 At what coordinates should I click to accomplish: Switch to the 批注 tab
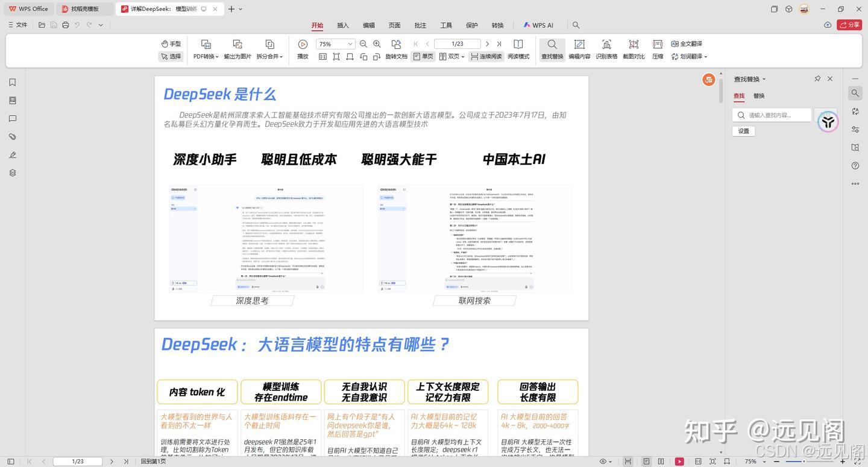(420, 25)
